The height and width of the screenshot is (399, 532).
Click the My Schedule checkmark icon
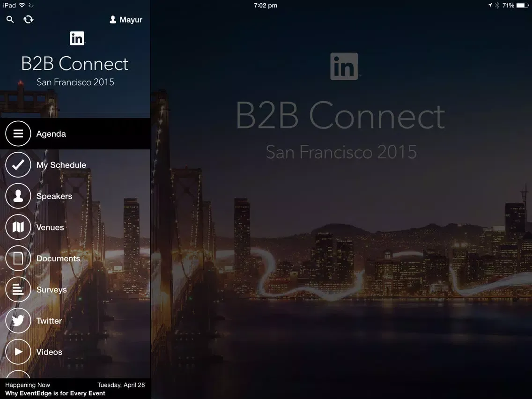coord(18,165)
